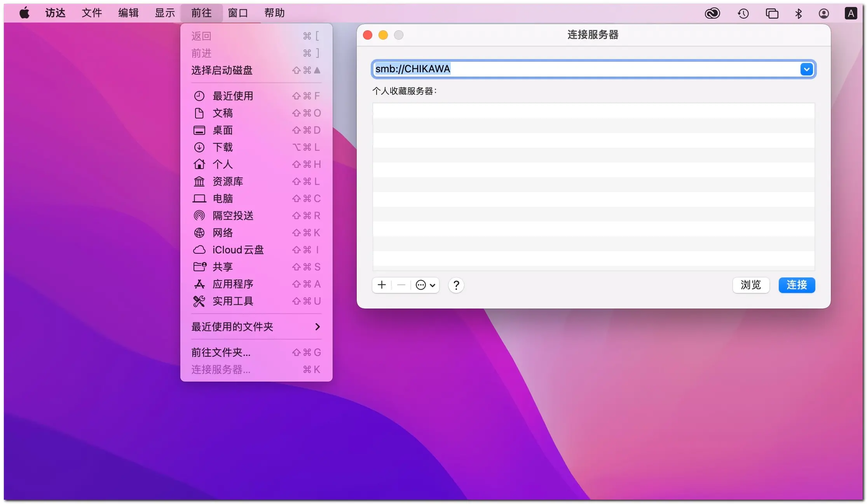Expand 最近使用的文件夹 submenu arrow
Viewport: 867px width, 504px height.
click(317, 327)
